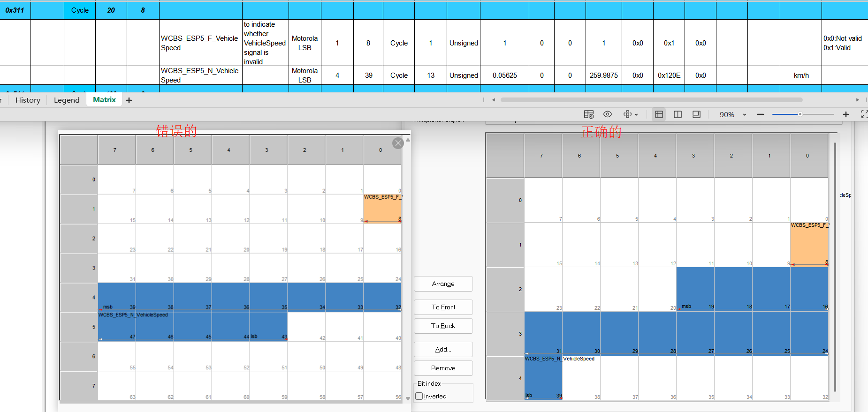868x412 pixels.
Task: Switch to normal view icon
Action: pyautogui.click(x=659, y=114)
